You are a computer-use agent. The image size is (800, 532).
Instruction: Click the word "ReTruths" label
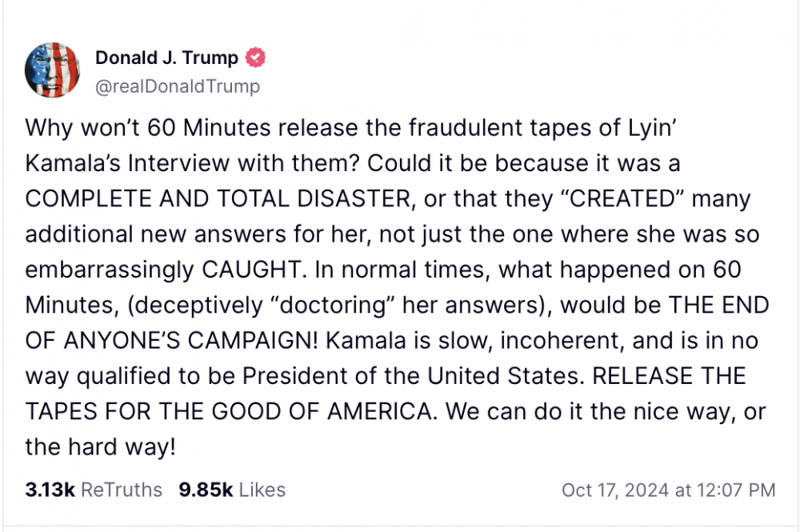click(x=122, y=490)
